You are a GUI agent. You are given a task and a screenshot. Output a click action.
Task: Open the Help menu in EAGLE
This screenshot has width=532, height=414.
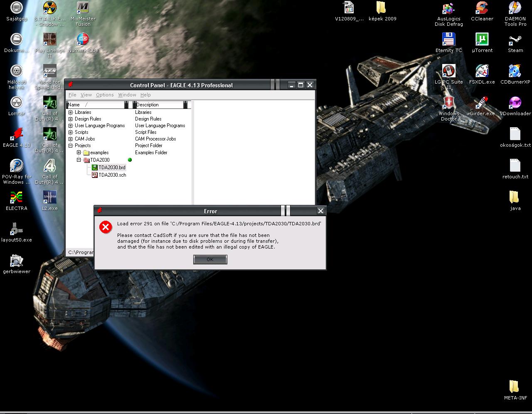(x=145, y=95)
